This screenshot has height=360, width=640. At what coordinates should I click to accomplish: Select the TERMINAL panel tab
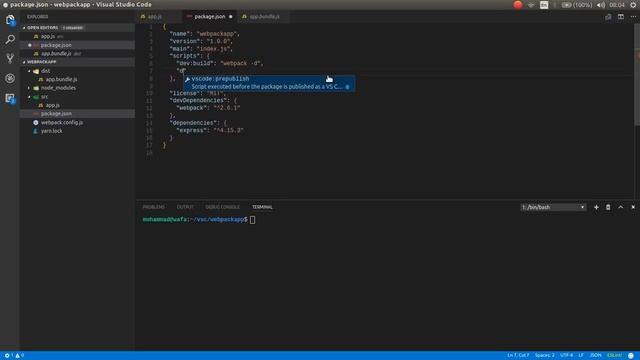pos(262,207)
